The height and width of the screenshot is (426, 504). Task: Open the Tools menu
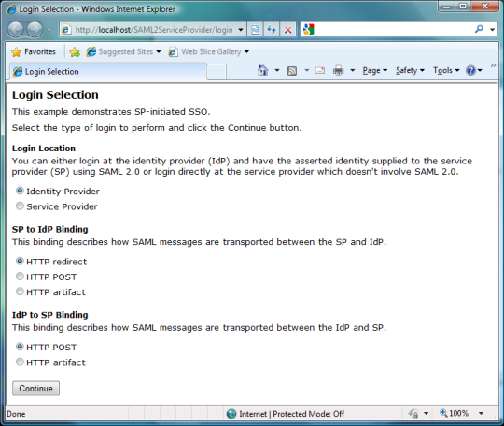click(x=446, y=70)
